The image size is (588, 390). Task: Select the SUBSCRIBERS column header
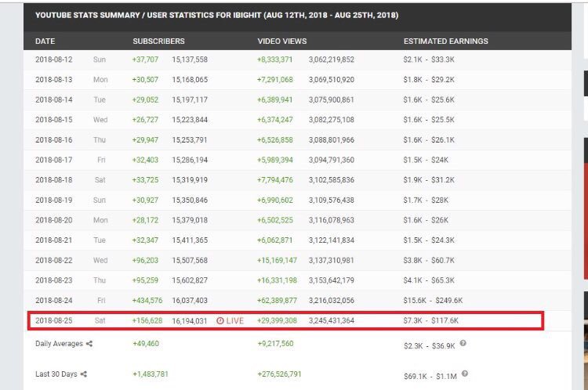click(158, 42)
